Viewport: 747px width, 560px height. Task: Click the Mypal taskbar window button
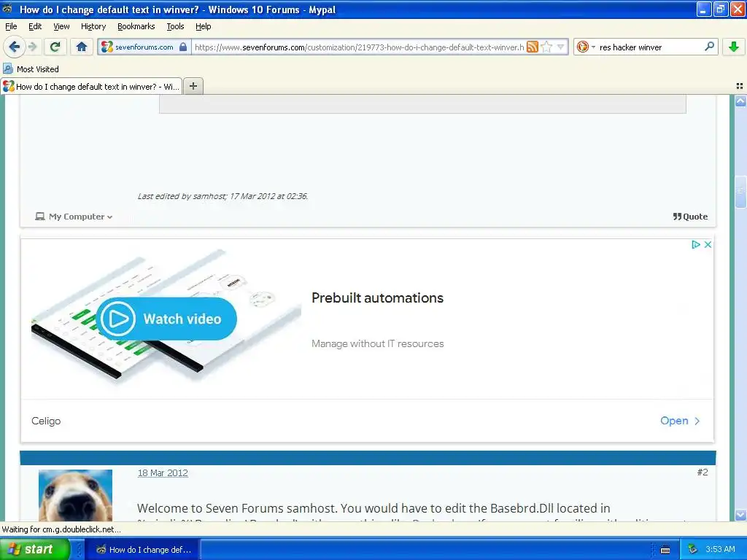143,550
